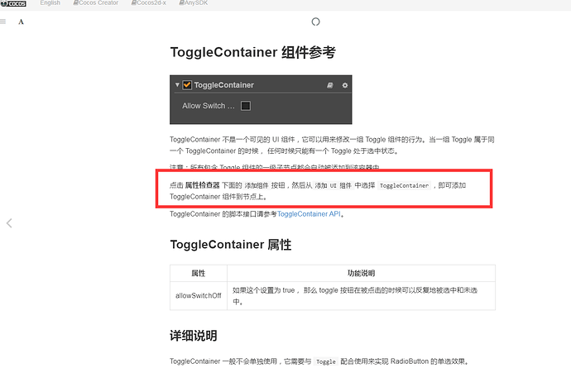Collapse the ToggleContainer component triangle
The height and width of the screenshot is (392, 571).
177,85
